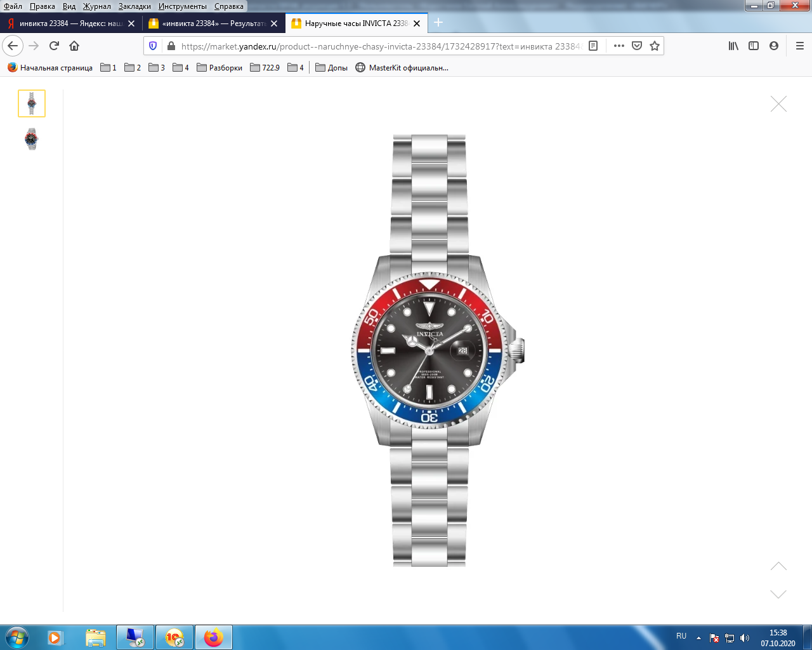Open the remote desktop taskbar app
The image size is (812, 650).
click(135, 637)
